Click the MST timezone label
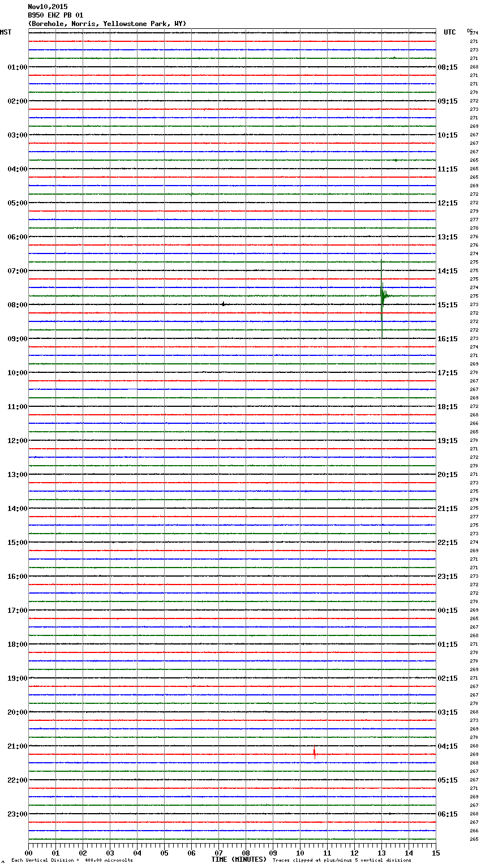 click(x=6, y=32)
